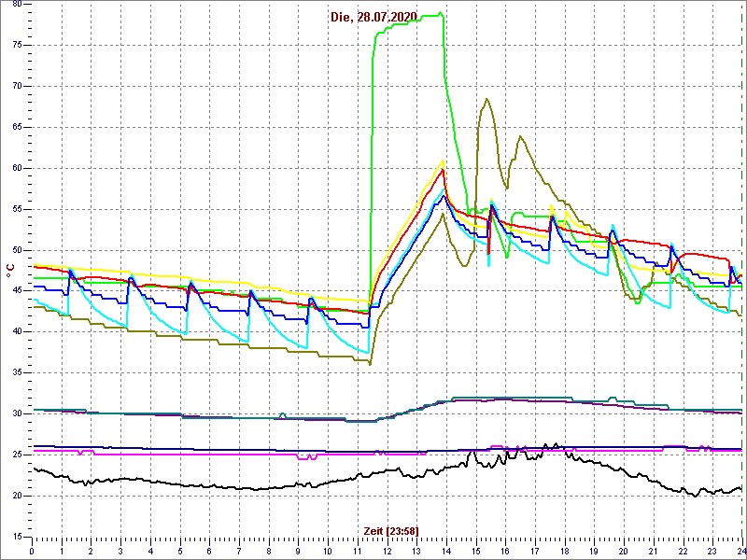Click hour 18 on the time axis
Image resolution: width=747 pixels, height=560 pixels.
565,551
